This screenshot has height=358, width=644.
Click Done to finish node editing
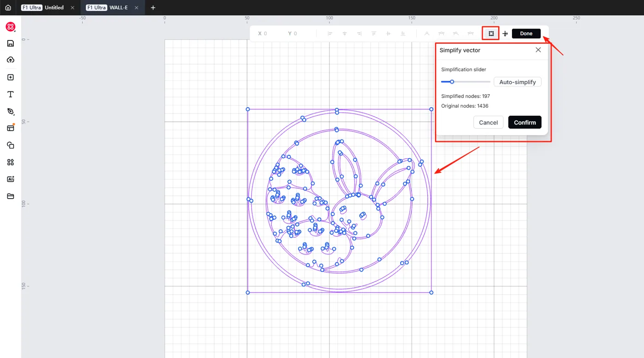[x=526, y=34]
